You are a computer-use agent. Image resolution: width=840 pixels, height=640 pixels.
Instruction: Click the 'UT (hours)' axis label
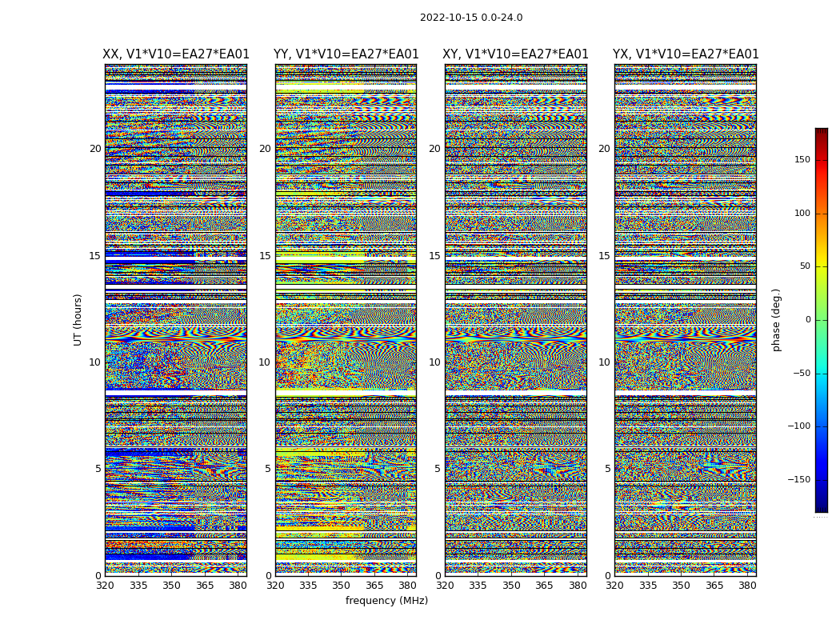78,320
